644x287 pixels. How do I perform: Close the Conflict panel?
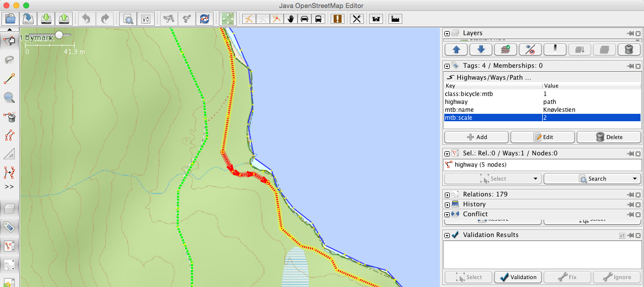638,214
